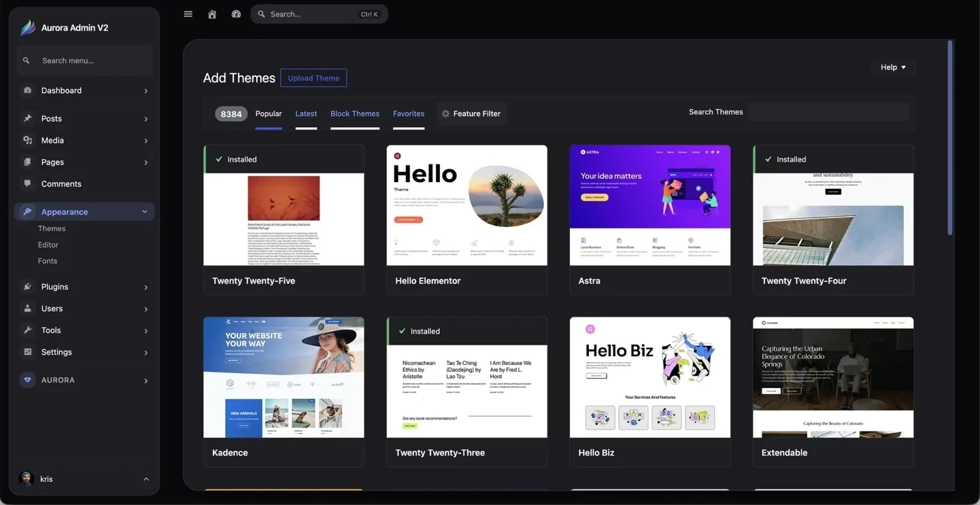The image size is (980, 505).
Task: Click the Kadence theme name
Action: tap(230, 453)
